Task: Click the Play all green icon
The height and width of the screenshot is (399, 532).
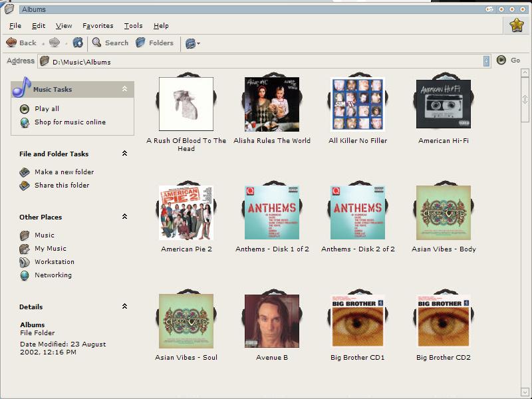Action: (x=25, y=109)
